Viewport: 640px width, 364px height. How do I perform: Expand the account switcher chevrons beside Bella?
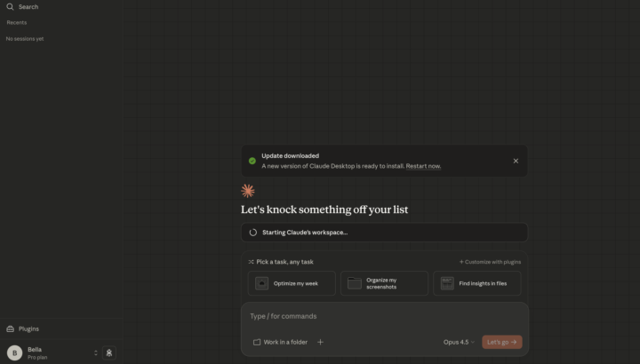pyautogui.click(x=95, y=352)
